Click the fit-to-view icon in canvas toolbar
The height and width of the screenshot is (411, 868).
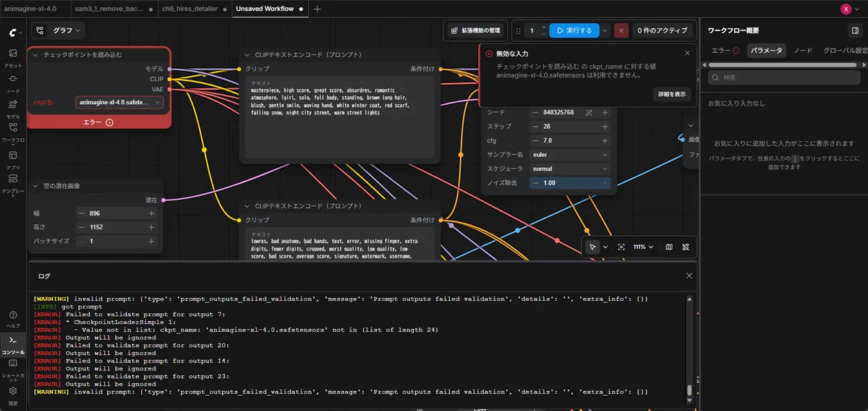(x=621, y=247)
